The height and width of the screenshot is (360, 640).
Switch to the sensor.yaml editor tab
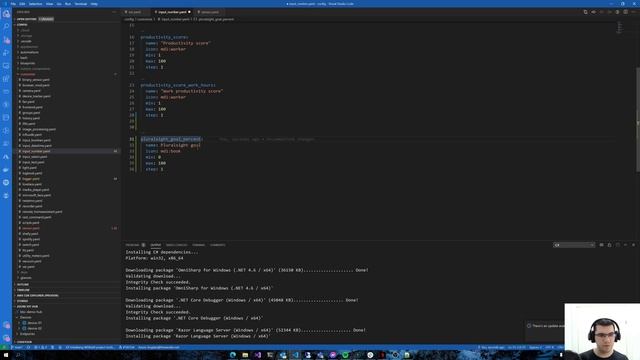click(209, 12)
